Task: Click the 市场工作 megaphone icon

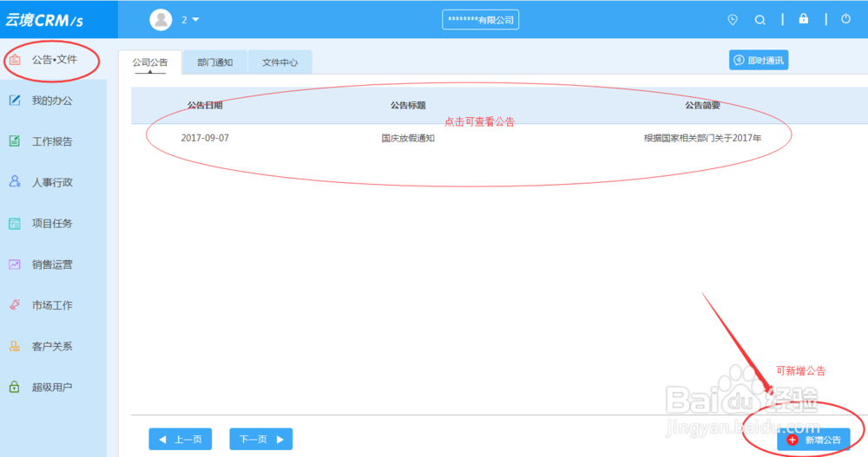Action: (15, 305)
